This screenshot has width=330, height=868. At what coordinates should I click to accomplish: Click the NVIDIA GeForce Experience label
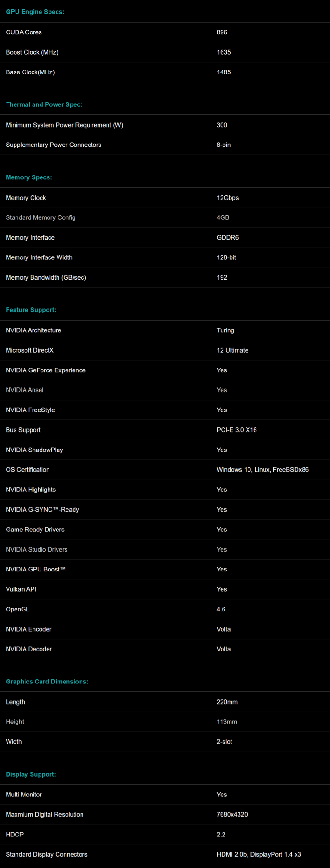pos(46,370)
